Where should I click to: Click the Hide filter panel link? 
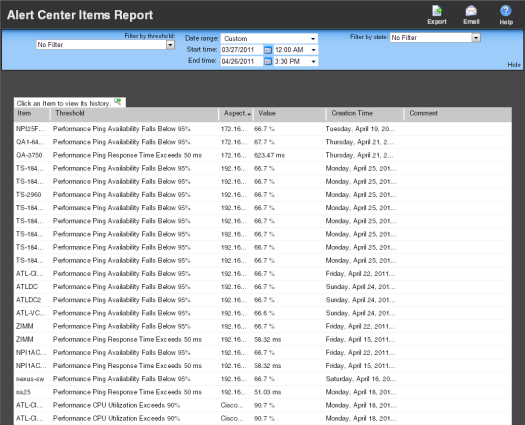pos(514,65)
